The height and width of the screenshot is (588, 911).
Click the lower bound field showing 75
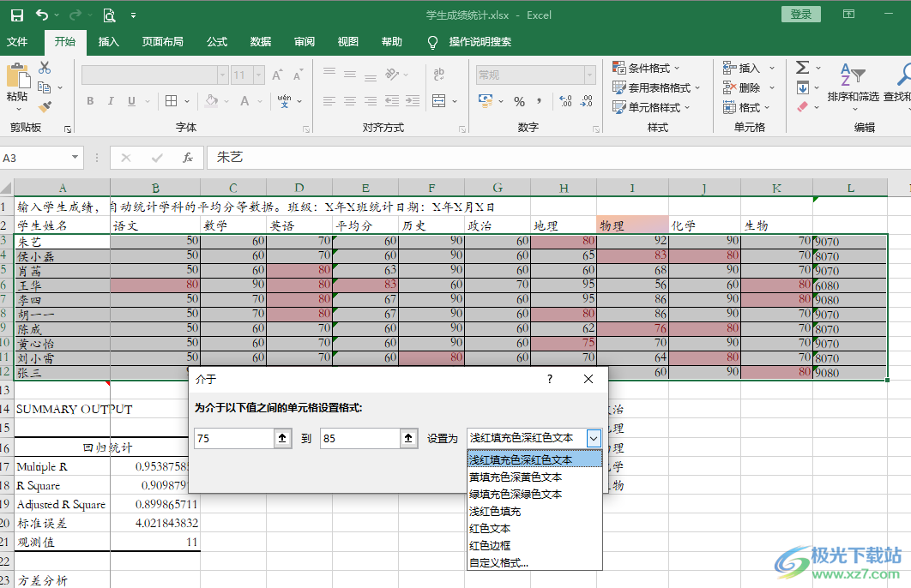pos(234,438)
